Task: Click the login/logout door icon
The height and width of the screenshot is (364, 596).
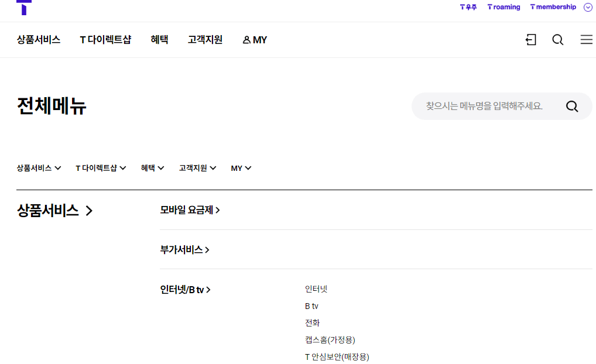Action: (x=530, y=40)
